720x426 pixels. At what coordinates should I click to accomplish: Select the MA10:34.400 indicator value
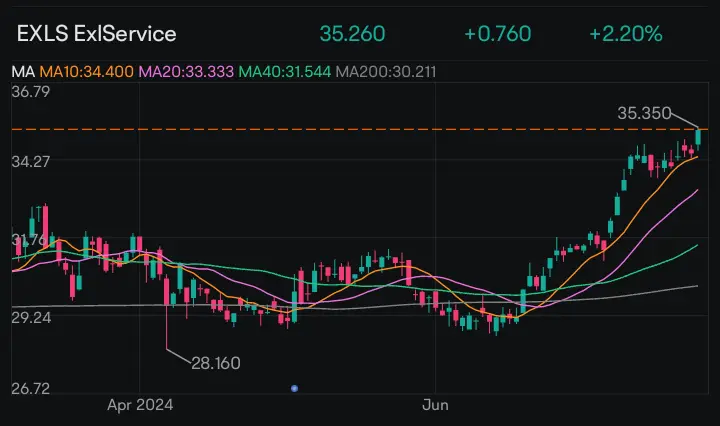86,72
